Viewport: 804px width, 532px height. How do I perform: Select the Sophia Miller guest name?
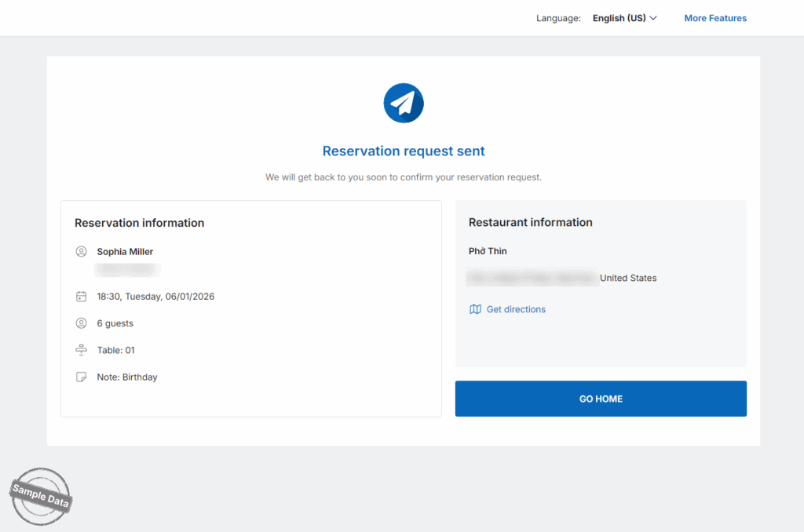click(x=125, y=252)
